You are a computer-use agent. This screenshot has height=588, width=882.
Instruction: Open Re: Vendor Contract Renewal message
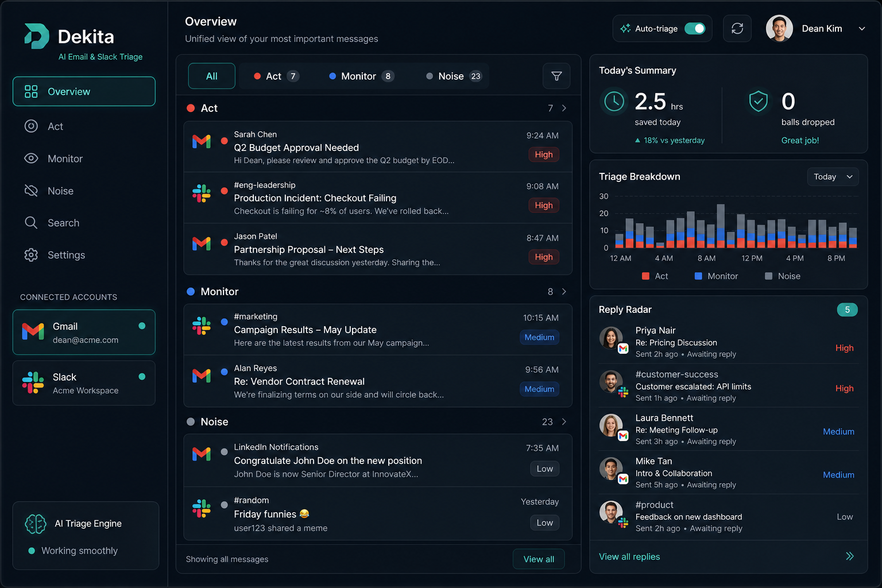(x=378, y=381)
